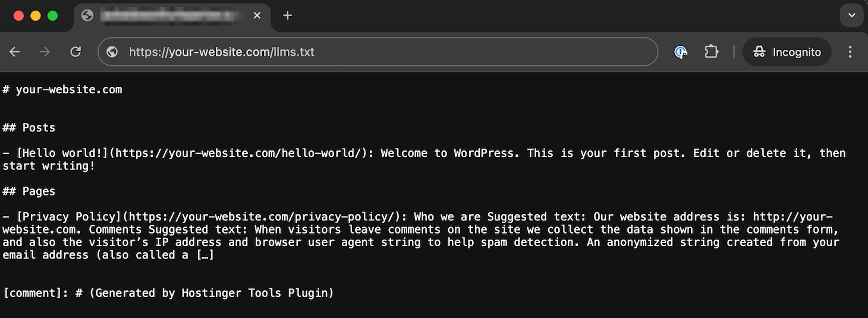Viewport: 868px width, 318px height.
Task: Close the browser window with the red button
Action: [x=18, y=16]
